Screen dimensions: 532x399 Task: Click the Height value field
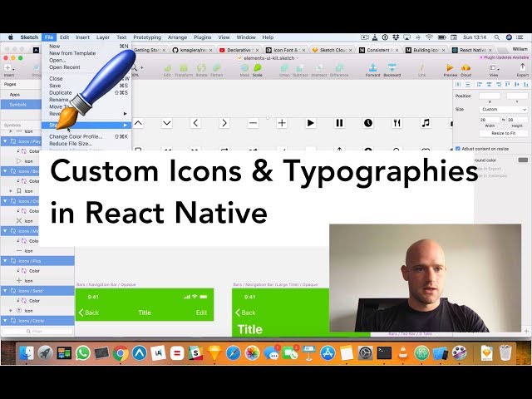pos(517,120)
